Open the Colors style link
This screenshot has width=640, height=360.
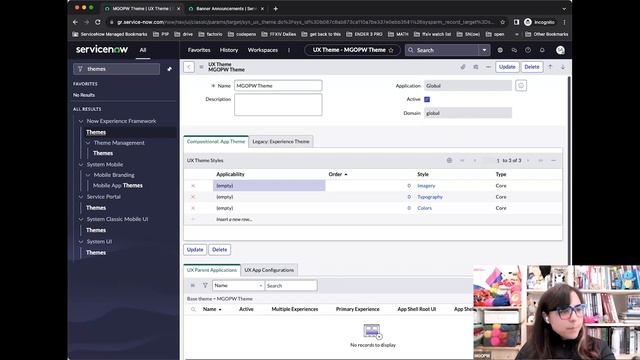424,208
